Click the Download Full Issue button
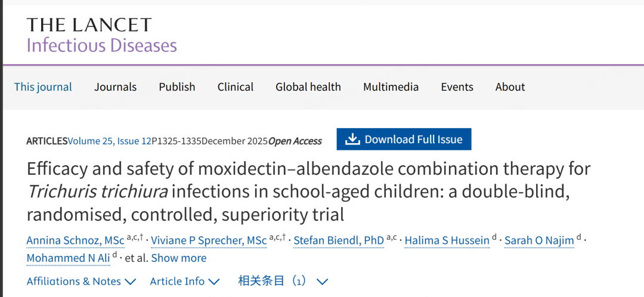This screenshot has width=644, height=297. click(404, 140)
